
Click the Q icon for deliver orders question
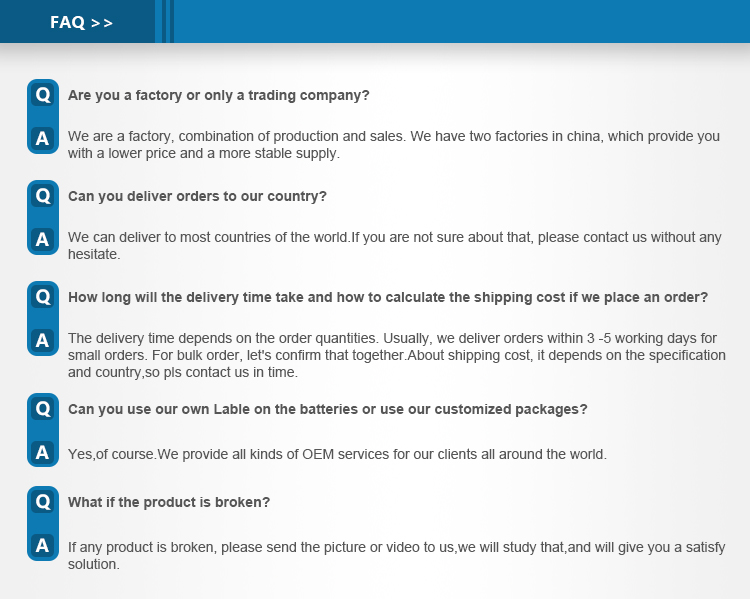coord(43,196)
